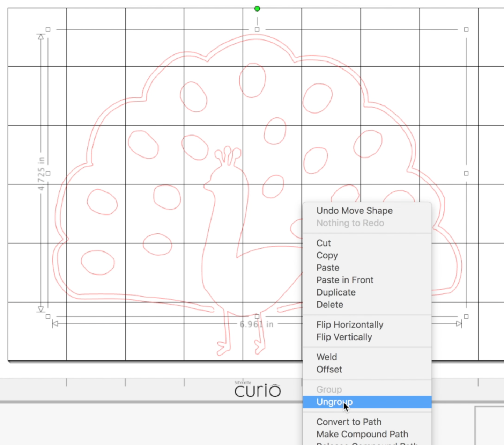Flip the peacock vertically

[344, 337]
